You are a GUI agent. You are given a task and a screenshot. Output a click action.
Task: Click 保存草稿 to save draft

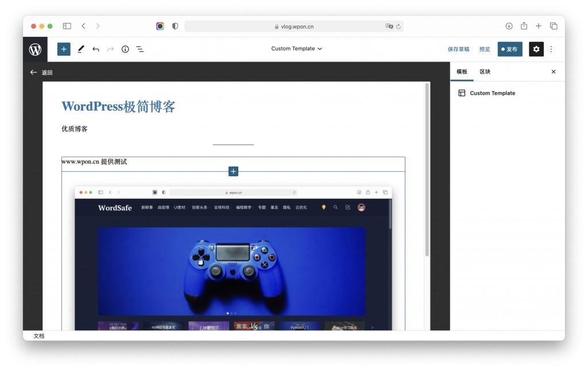[x=459, y=49]
